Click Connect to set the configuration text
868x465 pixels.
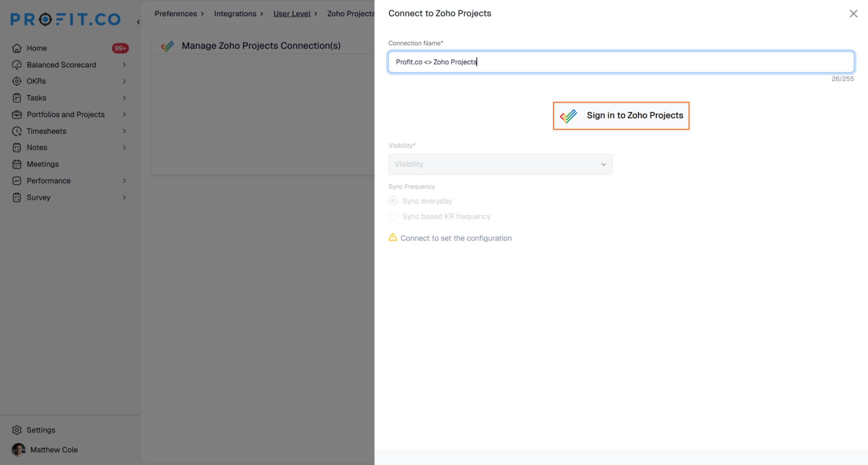tap(456, 238)
